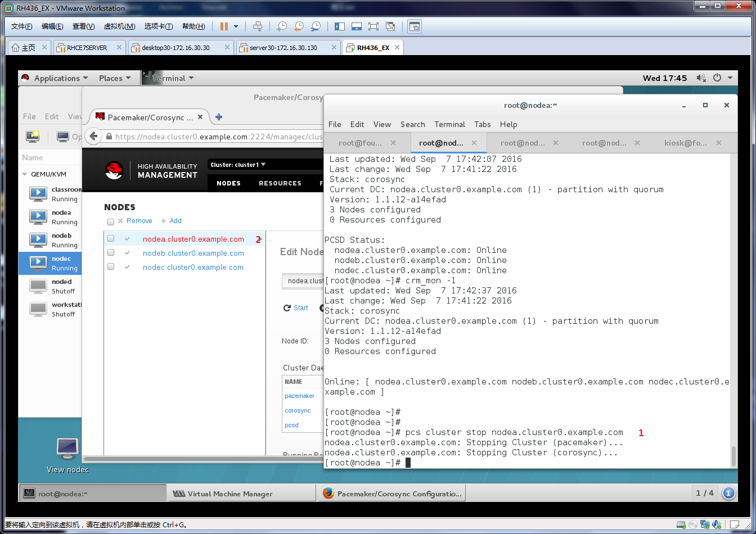
Task: Open the Tabs menu in terminal
Action: (x=483, y=124)
